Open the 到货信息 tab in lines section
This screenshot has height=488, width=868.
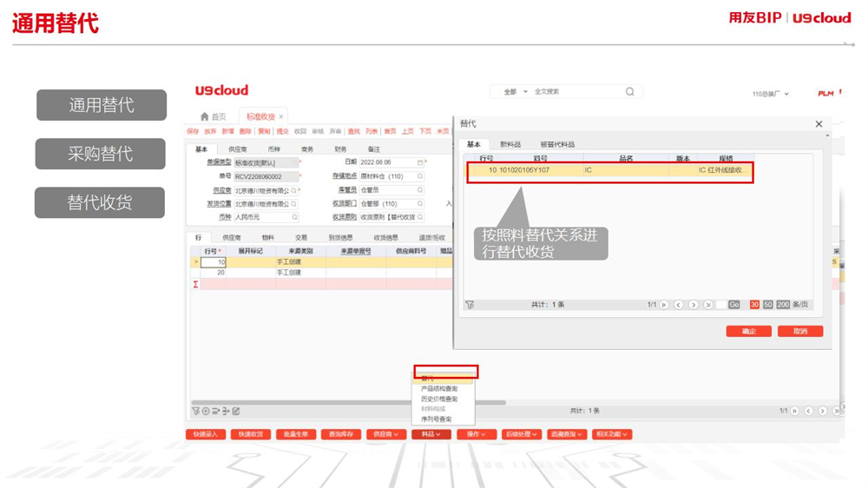coord(340,238)
